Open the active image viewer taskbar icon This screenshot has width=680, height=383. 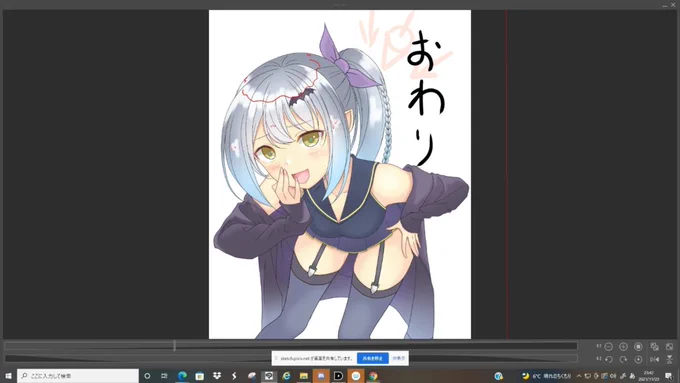tap(269, 376)
